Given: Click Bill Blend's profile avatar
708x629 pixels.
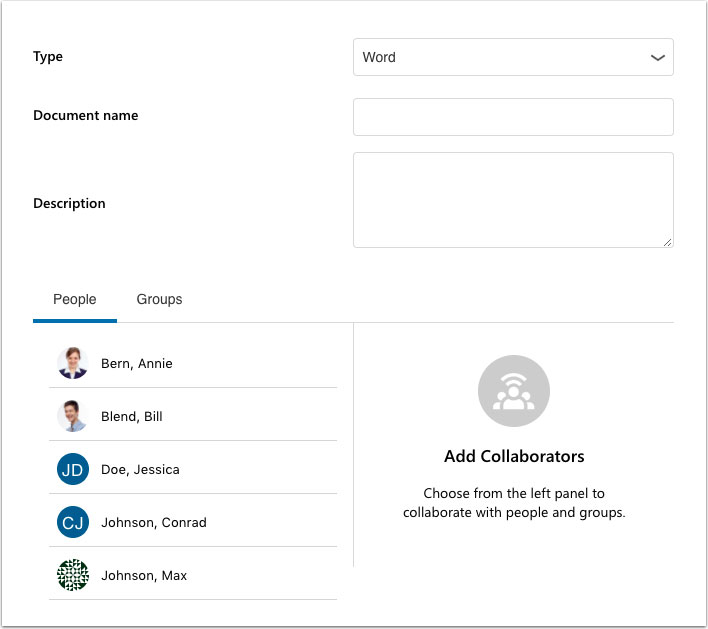Looking at the screenshot, I should tap(73, 416).
